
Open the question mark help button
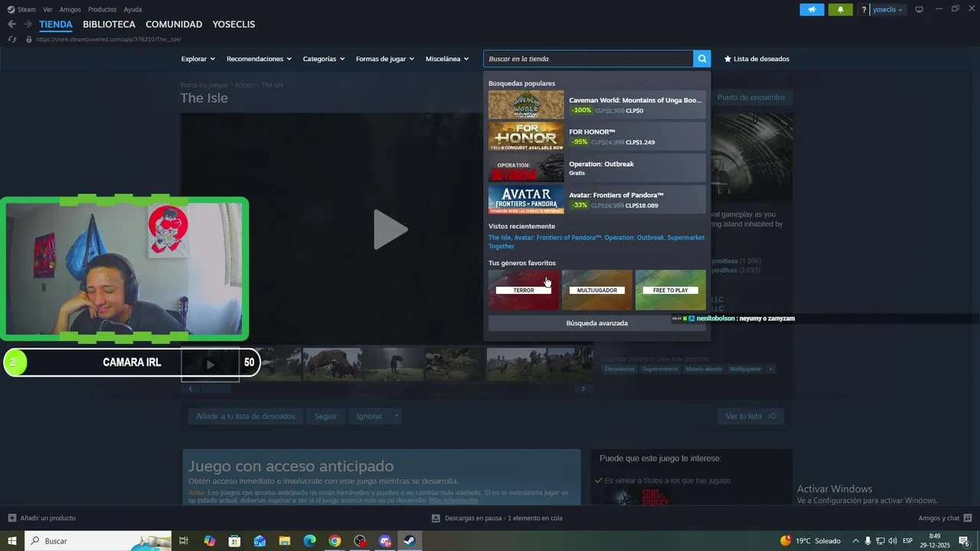click(x=864, y=9)
